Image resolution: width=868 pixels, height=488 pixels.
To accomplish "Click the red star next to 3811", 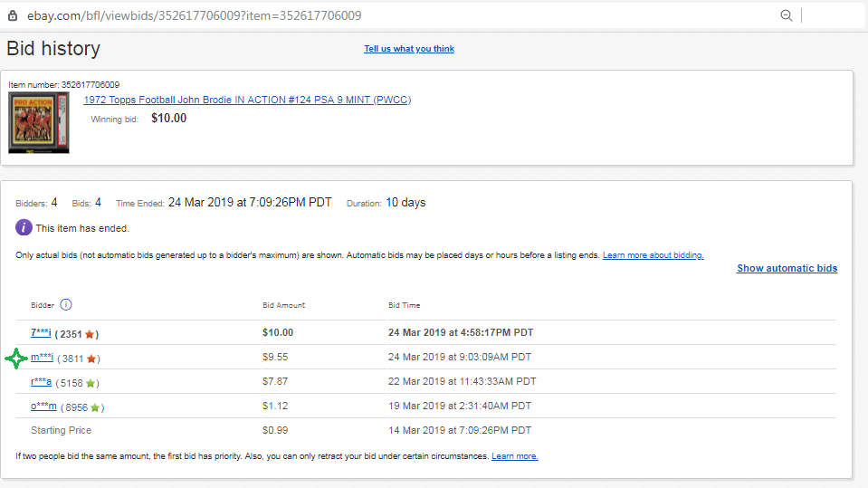I will 91,359.
